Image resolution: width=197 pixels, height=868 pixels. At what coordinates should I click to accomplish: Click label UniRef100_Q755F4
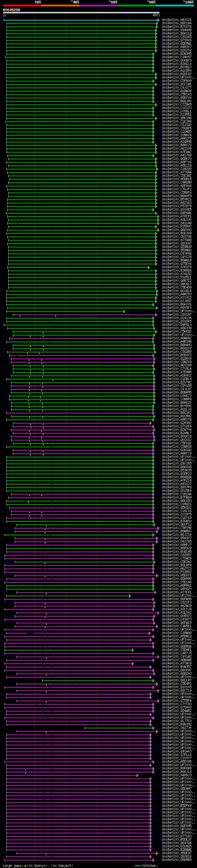[176, 700]
